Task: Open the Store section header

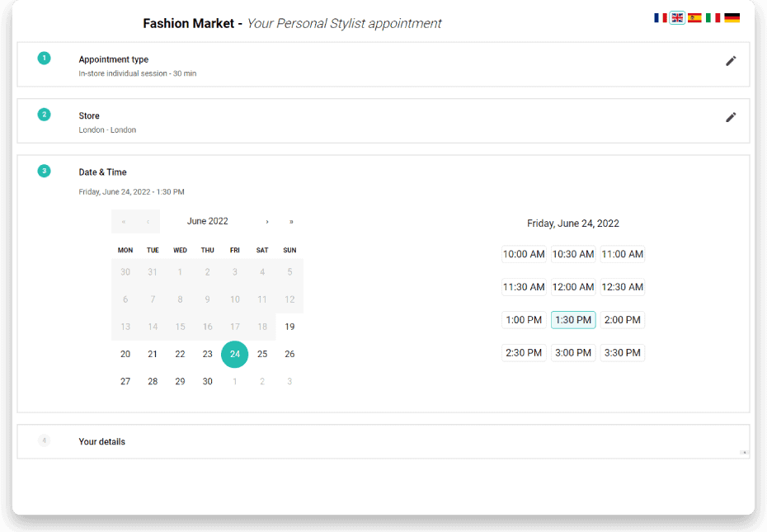Action: (x=89, y=115)
